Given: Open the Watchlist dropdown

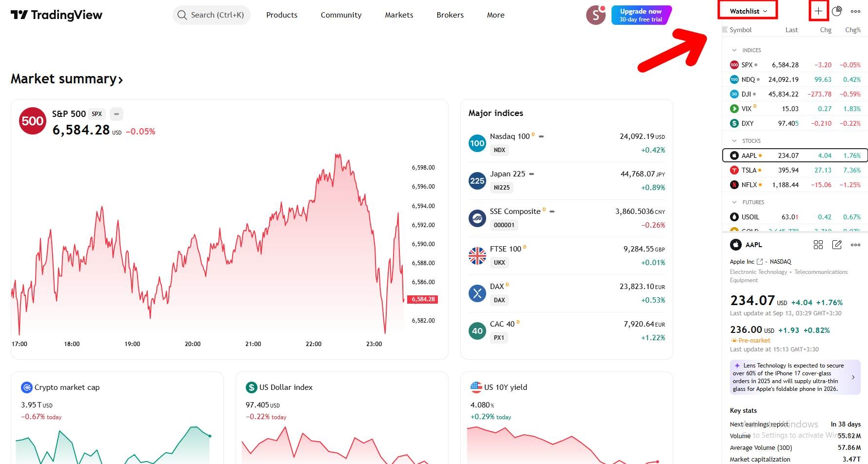Looking at the screenshot, I should point(748,11).
